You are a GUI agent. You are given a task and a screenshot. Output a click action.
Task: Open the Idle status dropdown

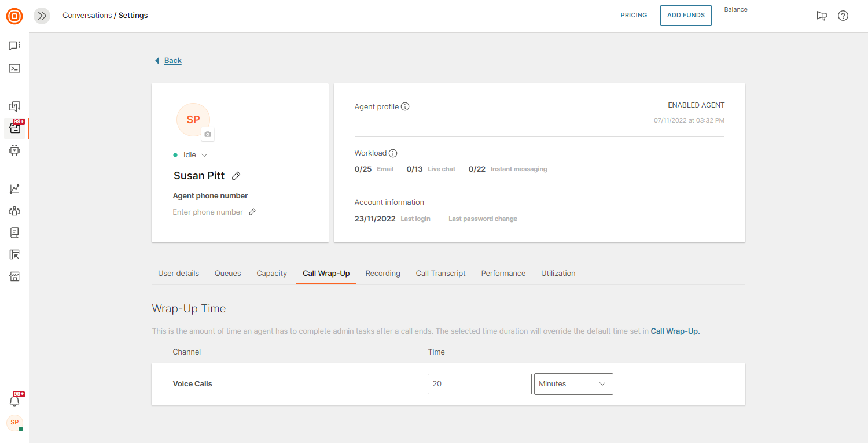coord(195,155)
